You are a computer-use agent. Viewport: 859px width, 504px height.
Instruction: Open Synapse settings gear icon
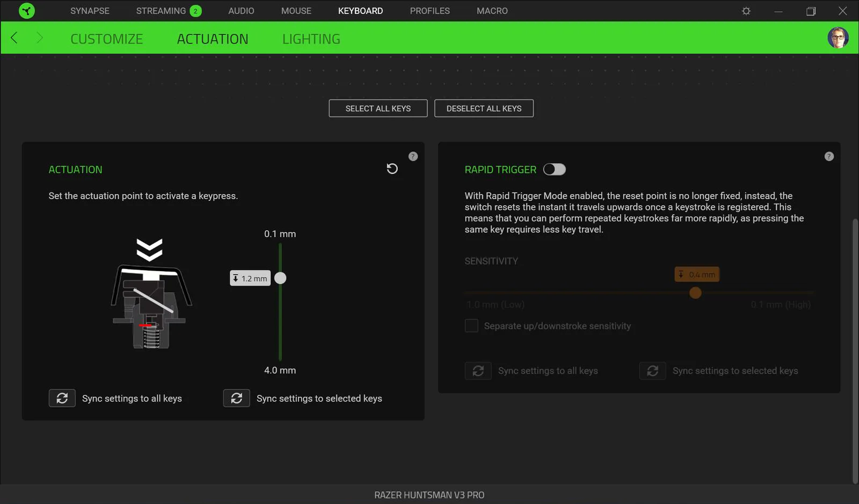[x=746, y=11]
